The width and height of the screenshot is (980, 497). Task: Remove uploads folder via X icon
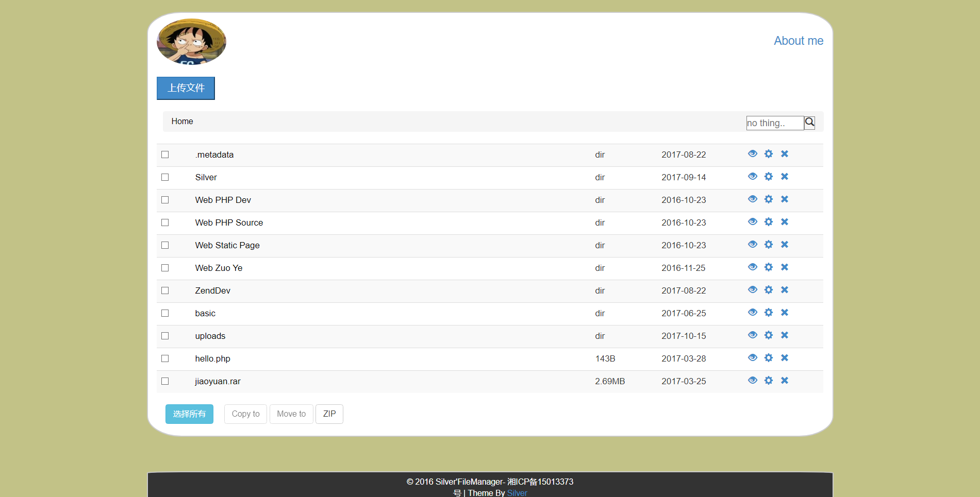(785, 335)
